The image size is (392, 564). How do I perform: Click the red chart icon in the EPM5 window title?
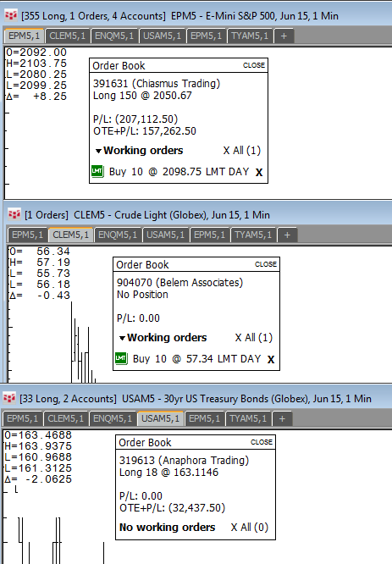pos(11,15)
